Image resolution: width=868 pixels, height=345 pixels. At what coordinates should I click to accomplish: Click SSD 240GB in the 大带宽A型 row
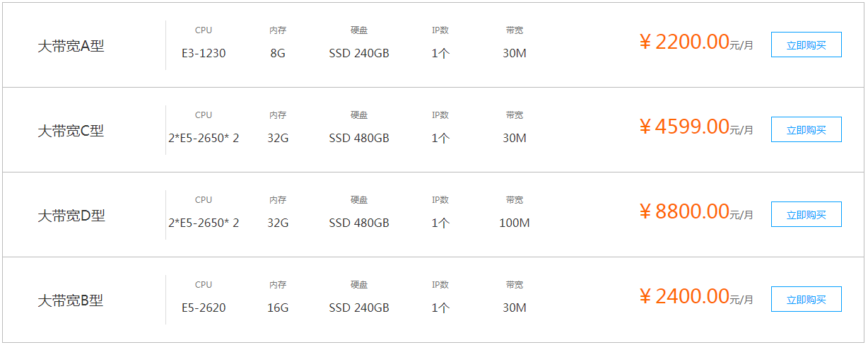point(359,53)
